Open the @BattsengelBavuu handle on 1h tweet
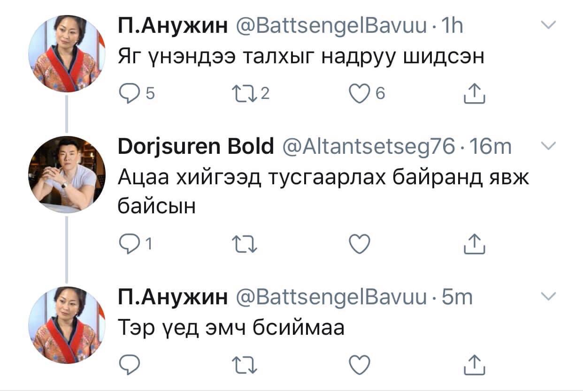This screenshot has height=392, width=583. pyautogui.click(x=328, y=26)
